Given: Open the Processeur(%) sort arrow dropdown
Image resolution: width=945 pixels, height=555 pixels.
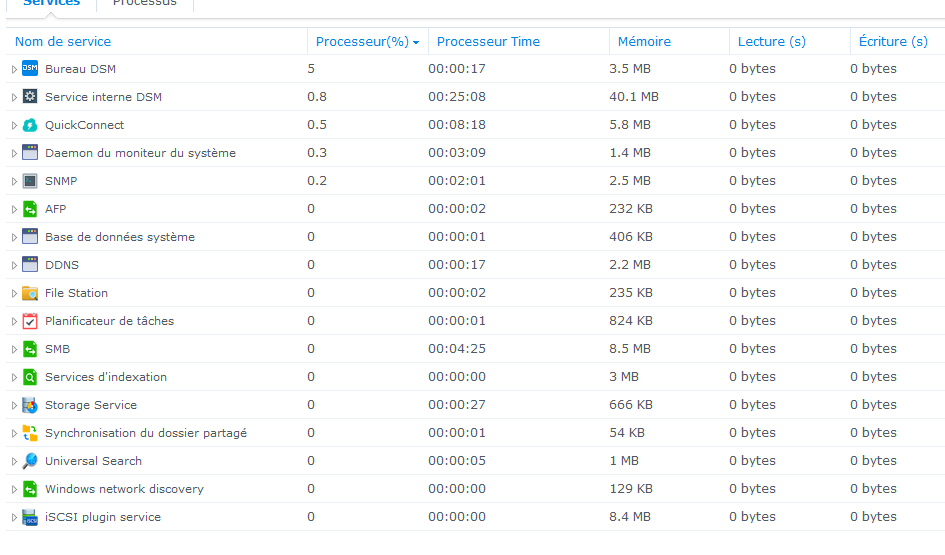Looking at the screenshot, I should [x=416, y=42].
